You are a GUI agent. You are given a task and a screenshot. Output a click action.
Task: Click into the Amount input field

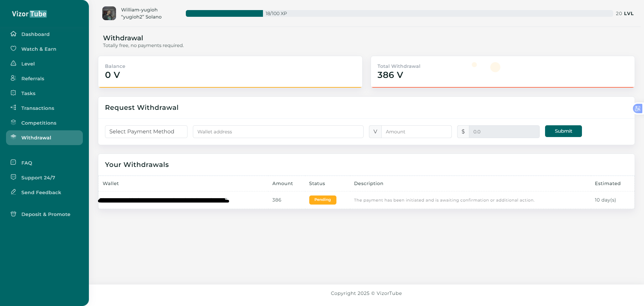click(x=416, y=132)
